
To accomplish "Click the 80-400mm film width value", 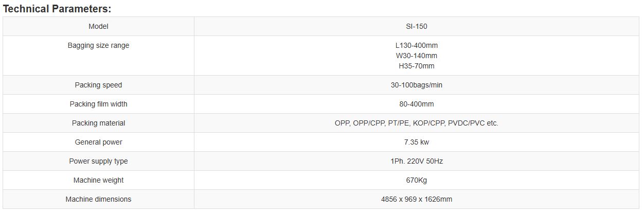I will (x=416, y=104).
